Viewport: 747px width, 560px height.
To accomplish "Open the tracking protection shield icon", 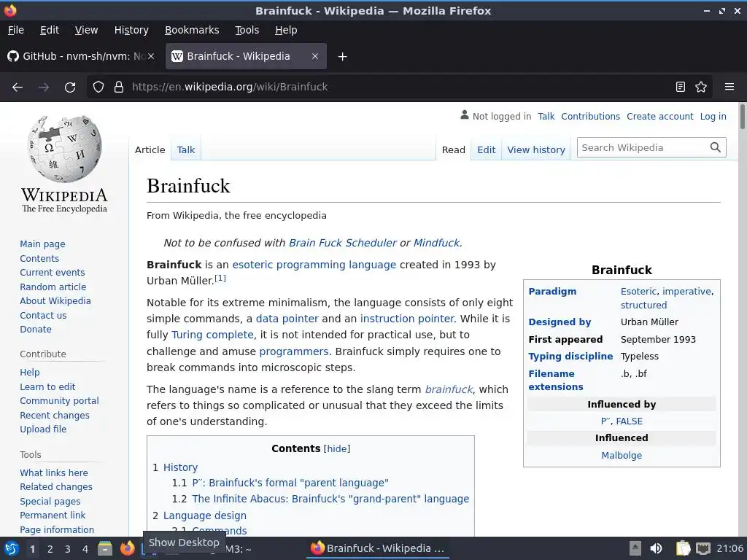I will tap(98, 87).
